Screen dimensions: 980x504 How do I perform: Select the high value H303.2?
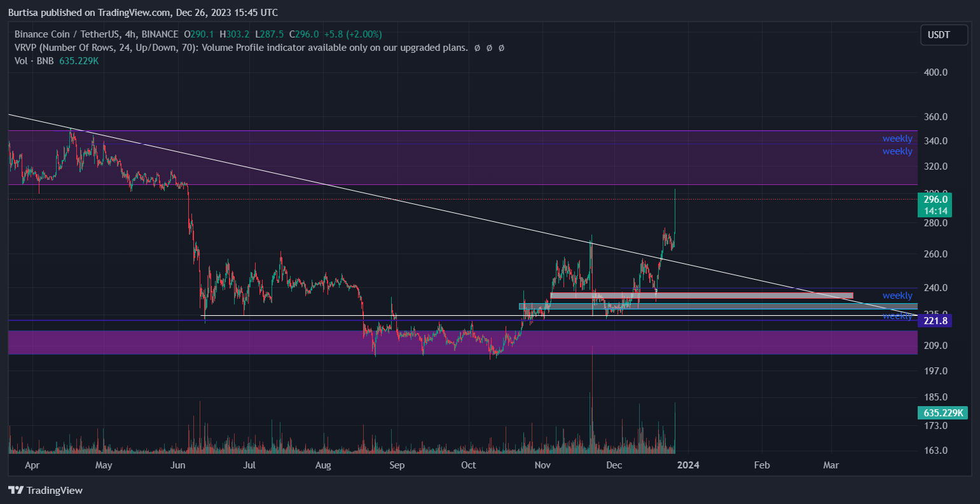(x=235, y=34)
